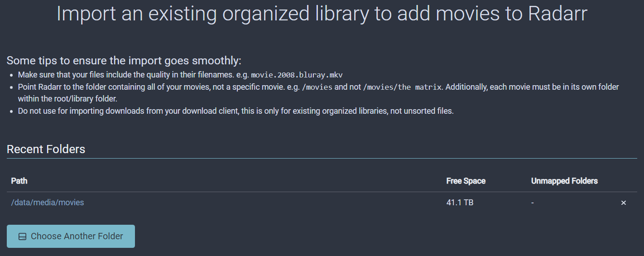Image resolution: width=644 pixels, height=256 pixels.
Task: Click the 'Some tips' heading text
Action: pyautogui.click(x=124, y=61)
